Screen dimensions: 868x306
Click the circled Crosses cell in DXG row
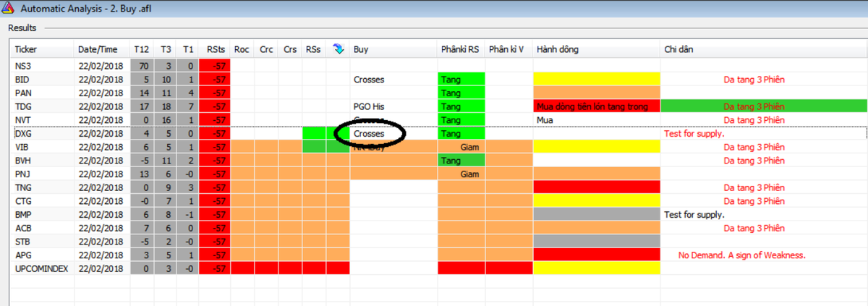[x=369, y=133]
